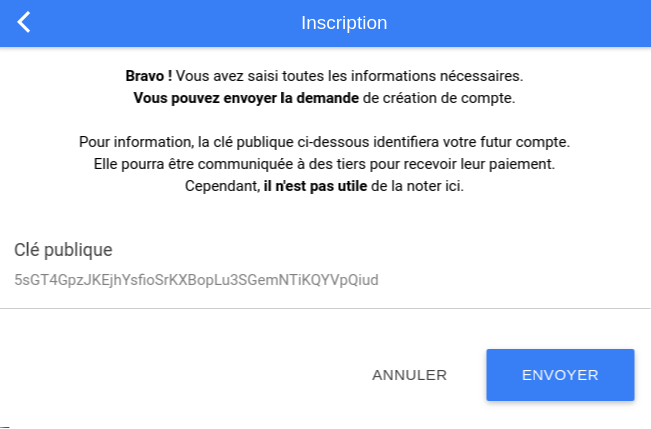The height and width of the screenshot is (429, 651).
Task: Send the account request with ENVOYER
Action: [560, 375]
